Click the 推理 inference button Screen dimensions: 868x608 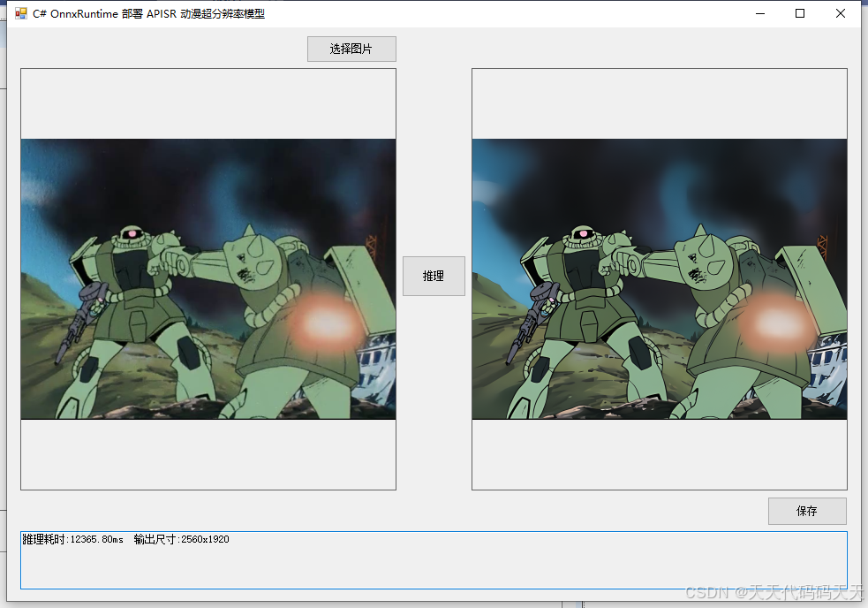(x=434, y=276)
